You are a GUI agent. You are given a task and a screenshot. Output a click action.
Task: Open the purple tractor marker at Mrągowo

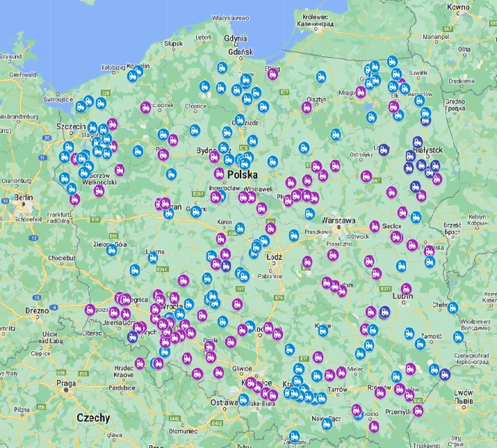pos(361,92)
